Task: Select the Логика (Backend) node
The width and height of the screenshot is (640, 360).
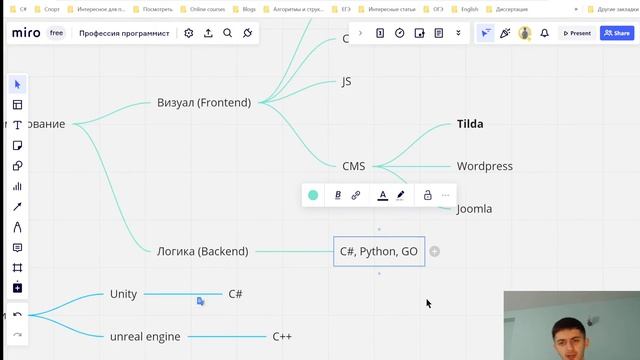Action: [202, 251]
